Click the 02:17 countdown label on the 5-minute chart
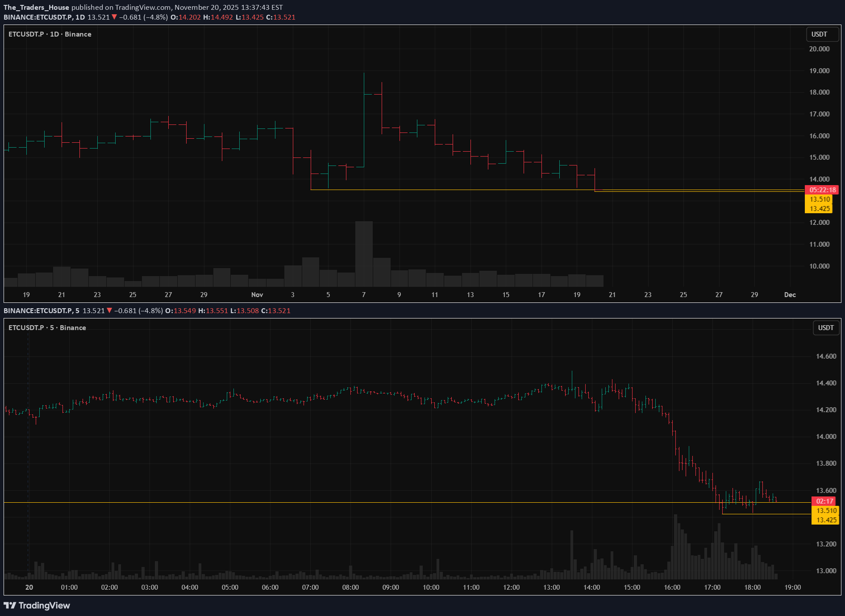This screenshot has height=616, width=845. 824,501
